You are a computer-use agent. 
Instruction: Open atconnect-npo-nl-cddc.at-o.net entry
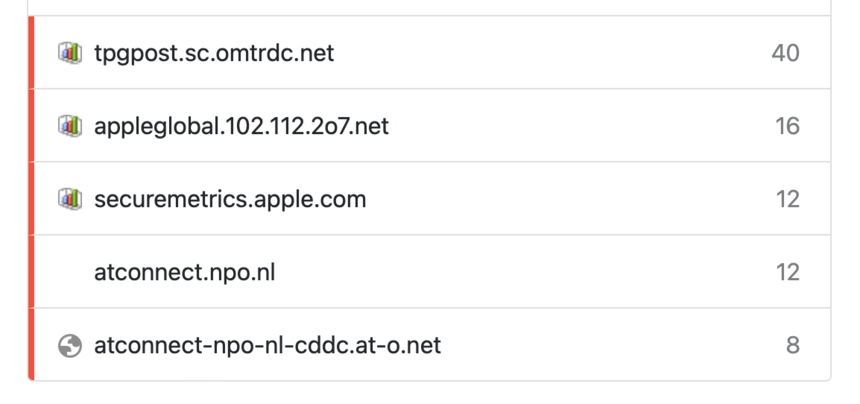pyautogui.click(x=267, y=345)
